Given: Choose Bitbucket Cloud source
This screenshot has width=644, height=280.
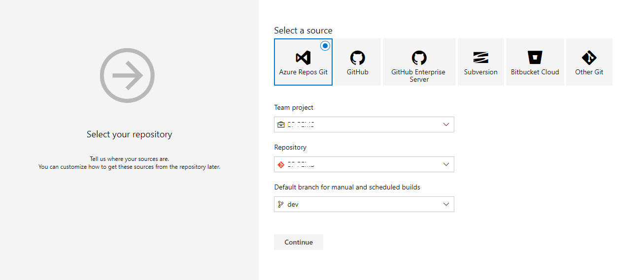Looking at the screenshot, I should tap(535, 62).
